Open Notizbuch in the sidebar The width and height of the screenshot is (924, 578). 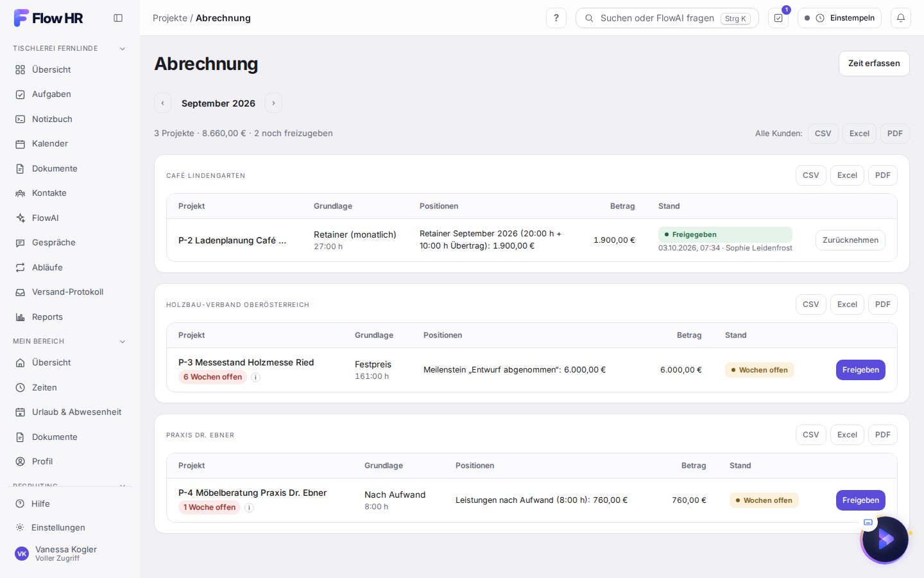tap(70, 119)
